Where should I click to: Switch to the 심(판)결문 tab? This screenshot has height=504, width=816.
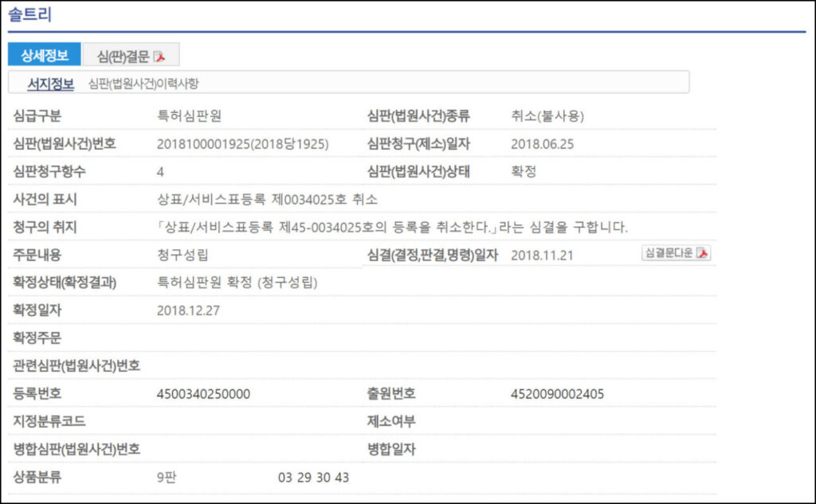[x=122, y=56]
